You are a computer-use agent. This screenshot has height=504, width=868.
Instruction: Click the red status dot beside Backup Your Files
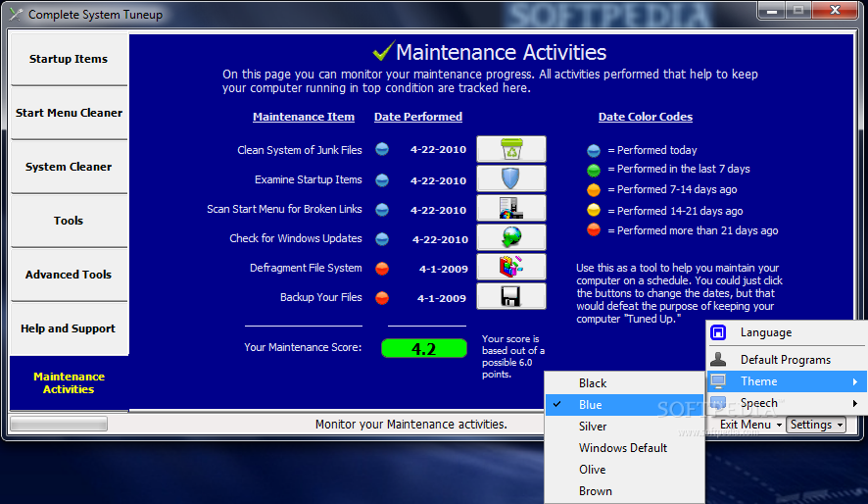click(x=382, y=298)
